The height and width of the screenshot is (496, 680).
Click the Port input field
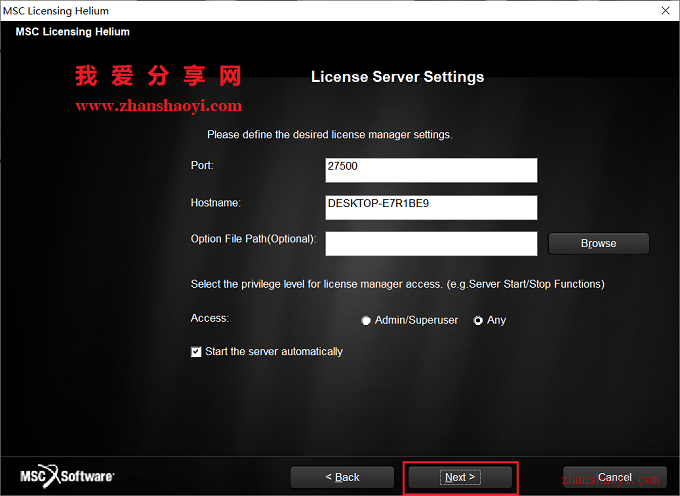point(431,170)
